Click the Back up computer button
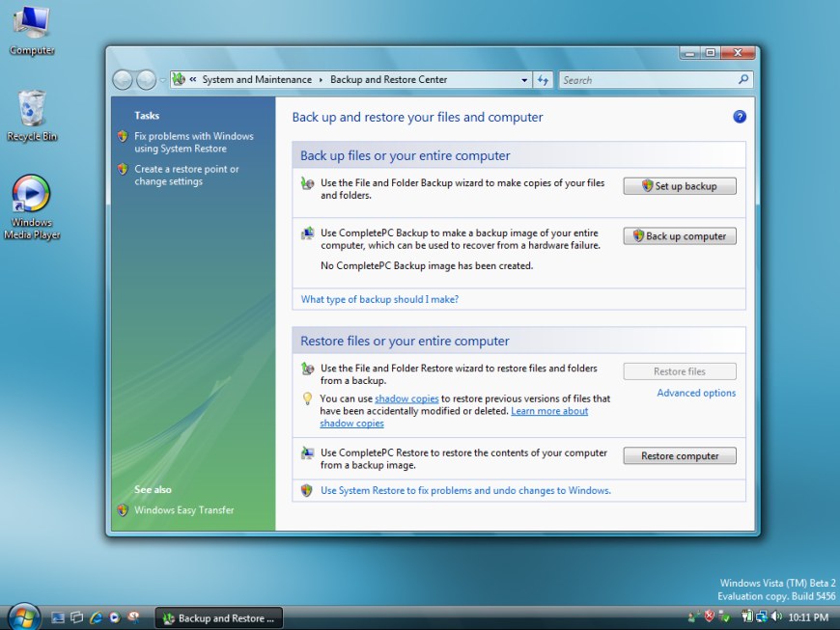 pyautogui.click(x=680, y=236)
